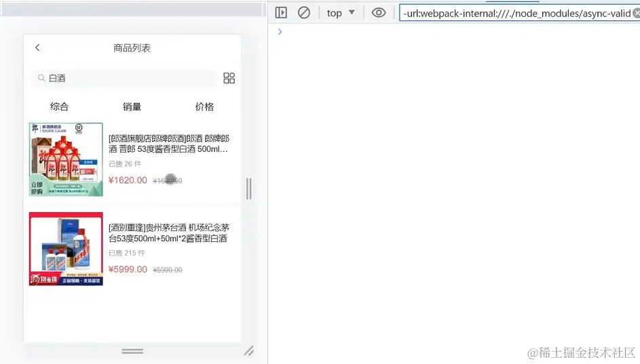Open the 茅台酒 product thumbnail

[x=66, y=249]
